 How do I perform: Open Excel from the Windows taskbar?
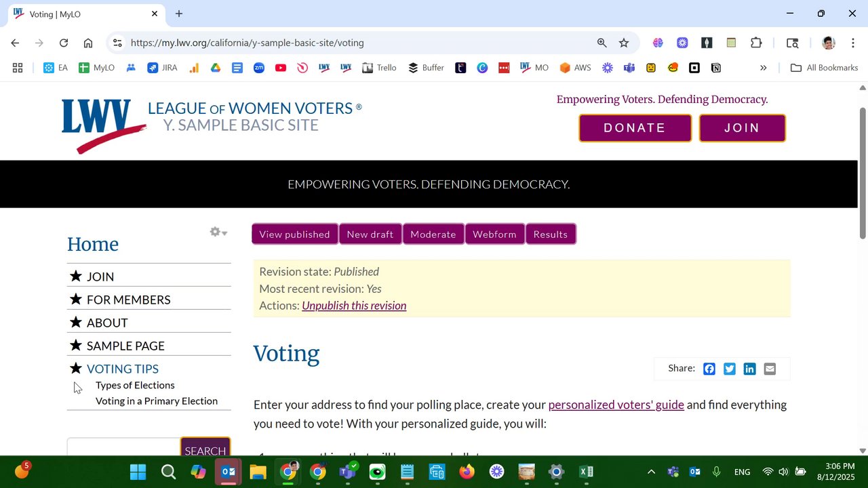(586, 472)
